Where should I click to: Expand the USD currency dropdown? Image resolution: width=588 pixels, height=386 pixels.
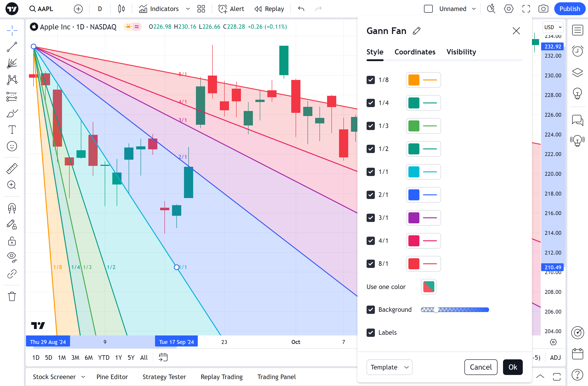click(x=553, y=27)
